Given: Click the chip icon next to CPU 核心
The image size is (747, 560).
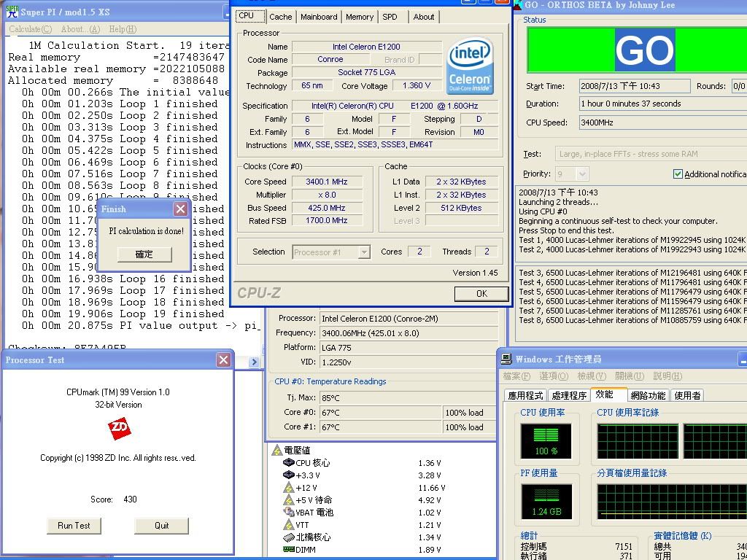Looking at the screenshot, I should coord(288,462).
